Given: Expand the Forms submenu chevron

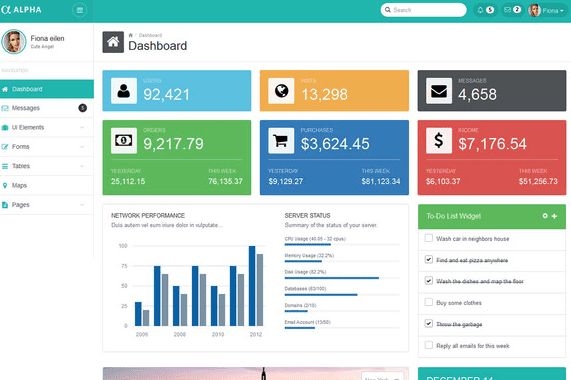Looking at the screenshot, I should [82, 147].
